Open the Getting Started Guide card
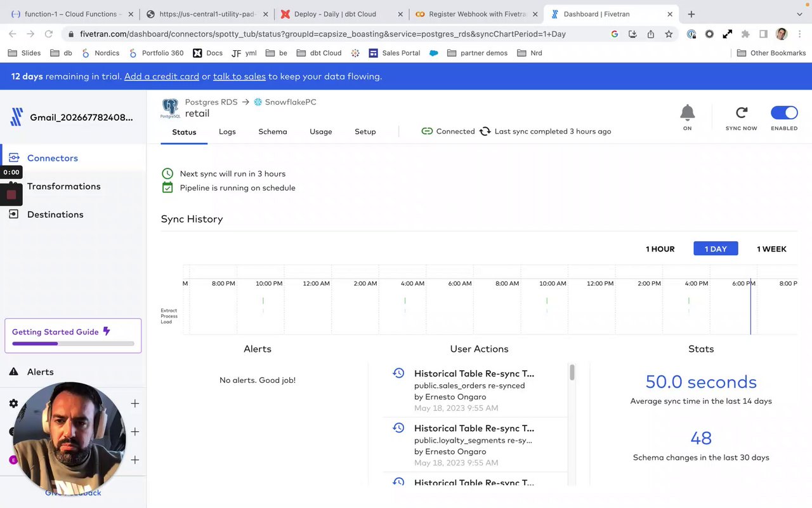Screen dimensions: 812x508 [x=73, y=335]
